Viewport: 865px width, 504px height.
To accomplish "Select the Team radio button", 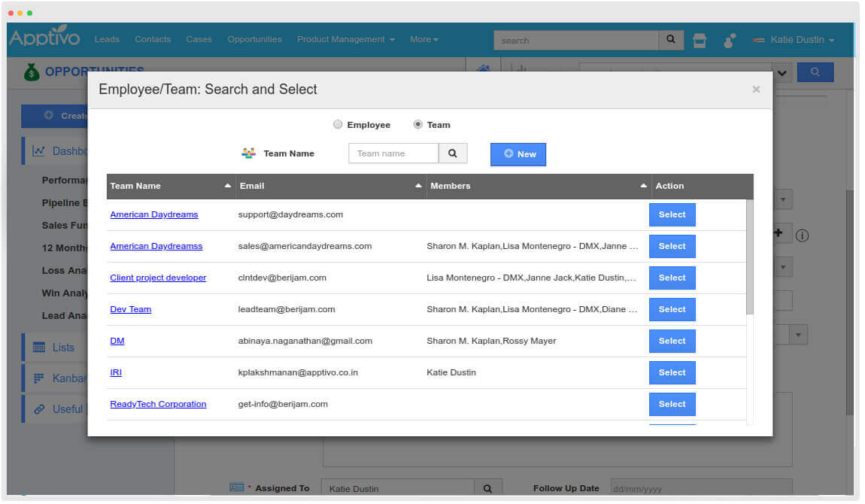I will click(418, 125).
